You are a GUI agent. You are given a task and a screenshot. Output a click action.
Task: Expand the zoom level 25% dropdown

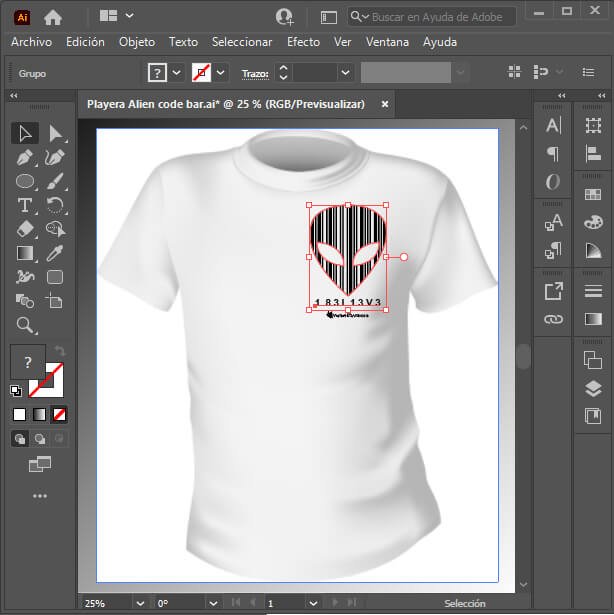[140, 603]
